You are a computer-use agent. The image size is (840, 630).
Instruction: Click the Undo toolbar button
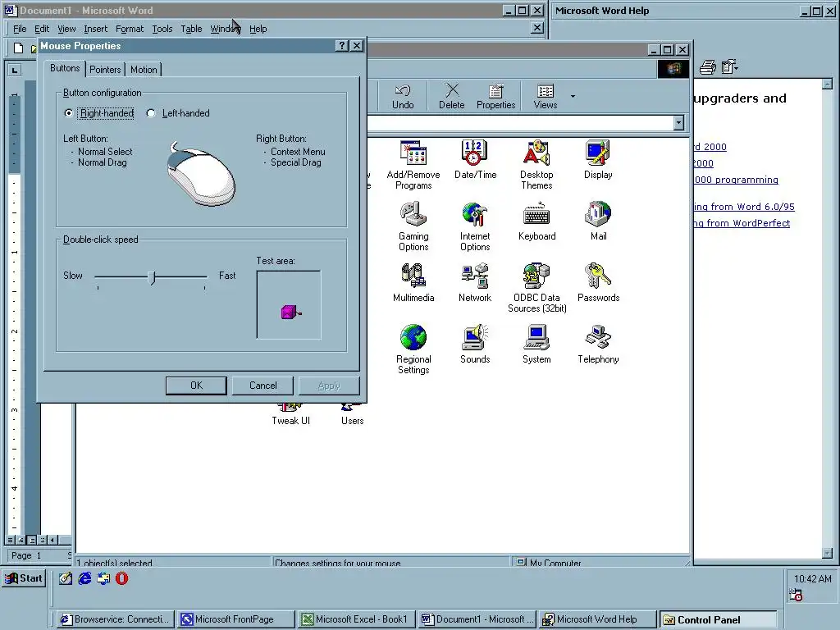402,97
